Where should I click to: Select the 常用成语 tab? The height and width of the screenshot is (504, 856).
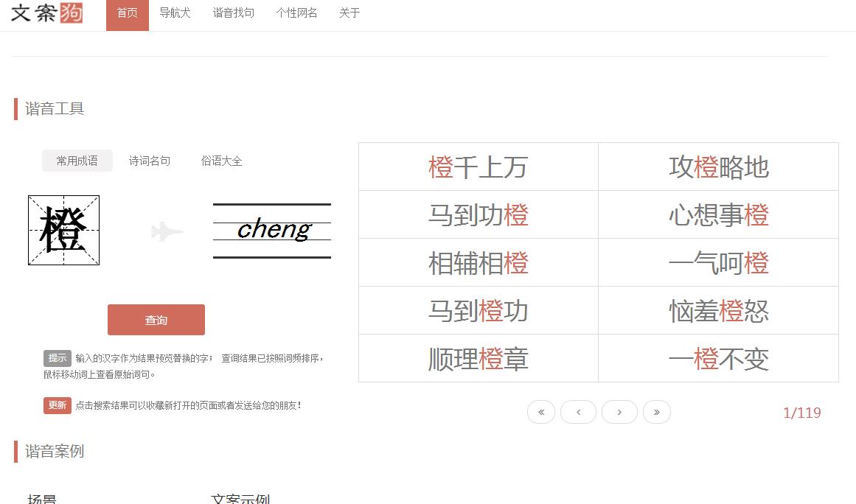[x=77, y=161]
